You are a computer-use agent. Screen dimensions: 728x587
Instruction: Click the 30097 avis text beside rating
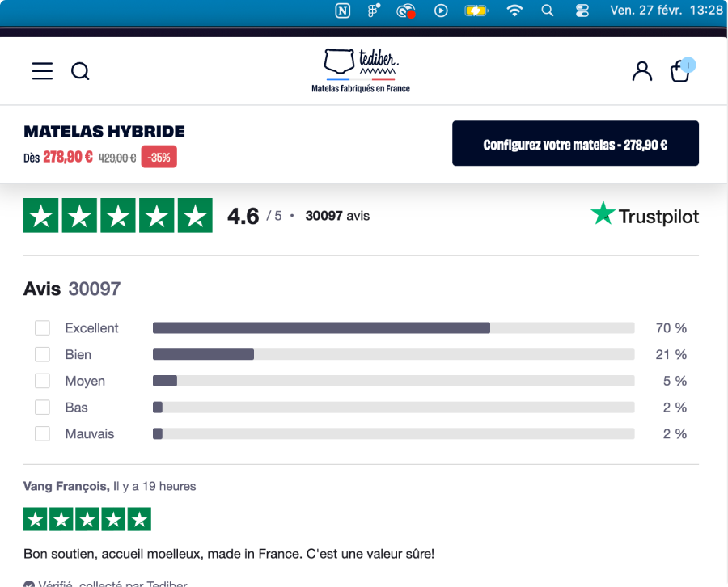click(x=337, y=216)
